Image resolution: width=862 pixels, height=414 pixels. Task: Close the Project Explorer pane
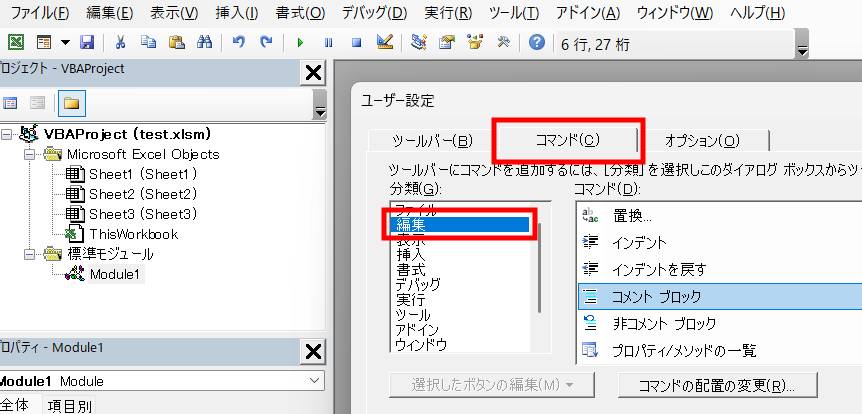313,73
